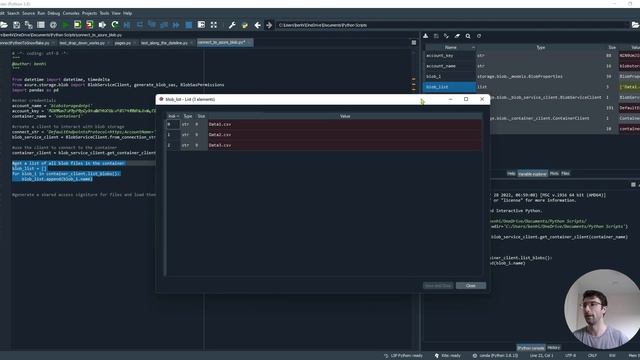Select the Data1.csv value in row 0
The width and height of the screenshot is (640, 360).
[345, 124]
